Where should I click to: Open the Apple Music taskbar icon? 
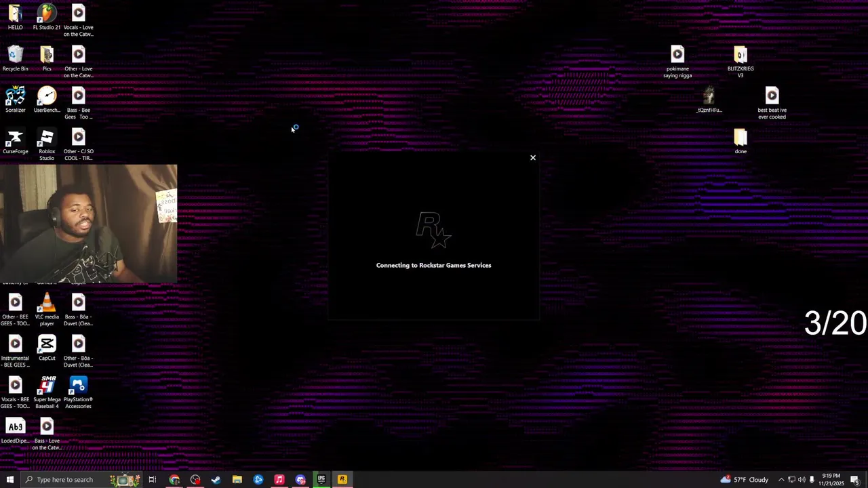pos(279,480)
